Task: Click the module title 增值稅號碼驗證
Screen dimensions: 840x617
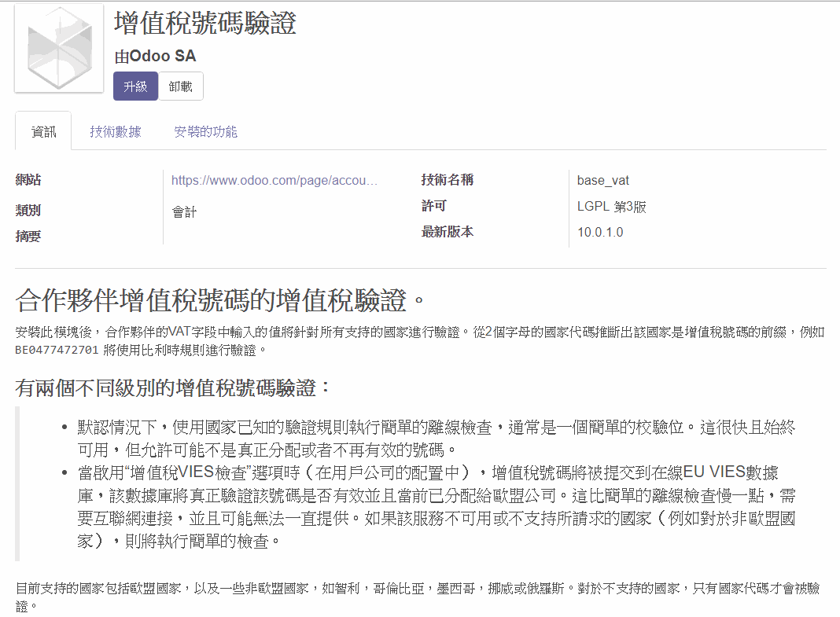Action: (205, 24)
